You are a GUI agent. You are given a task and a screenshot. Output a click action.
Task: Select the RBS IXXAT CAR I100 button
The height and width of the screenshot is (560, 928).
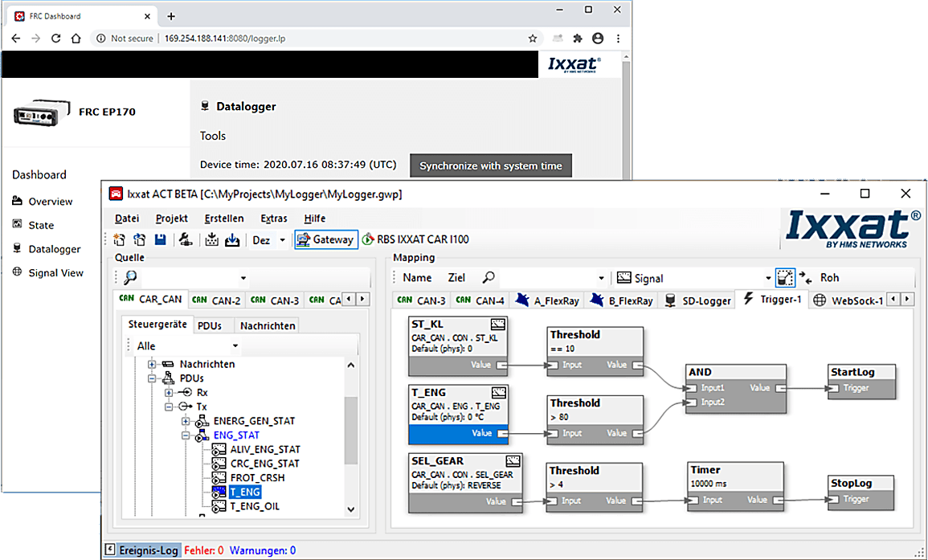click(415, 239)
